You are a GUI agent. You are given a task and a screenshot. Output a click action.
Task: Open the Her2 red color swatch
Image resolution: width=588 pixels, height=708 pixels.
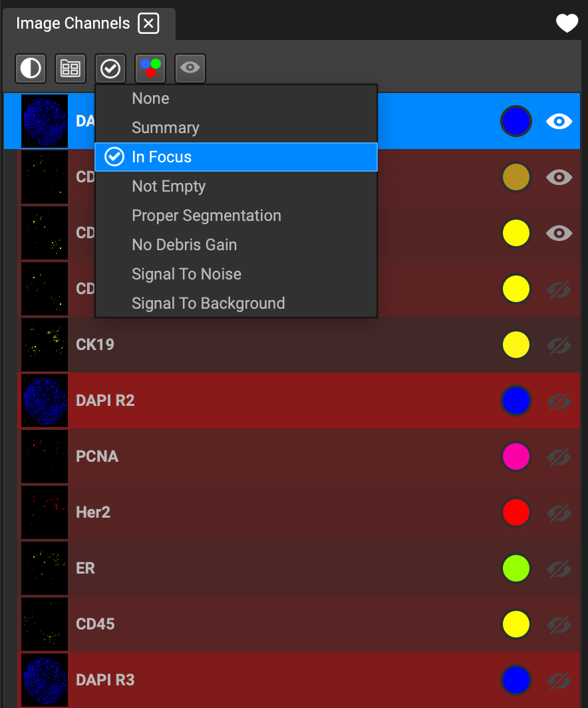click(x=515, y=512)
